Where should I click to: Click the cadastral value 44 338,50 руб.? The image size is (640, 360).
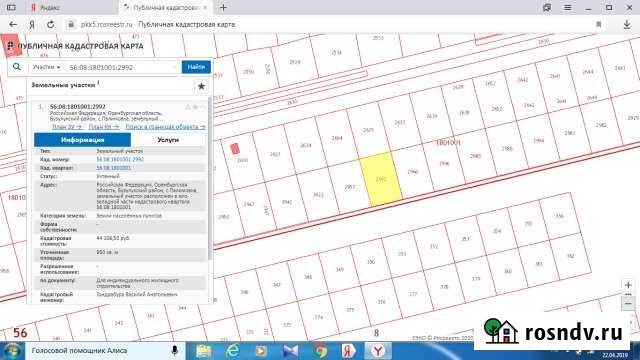point(113,238)
